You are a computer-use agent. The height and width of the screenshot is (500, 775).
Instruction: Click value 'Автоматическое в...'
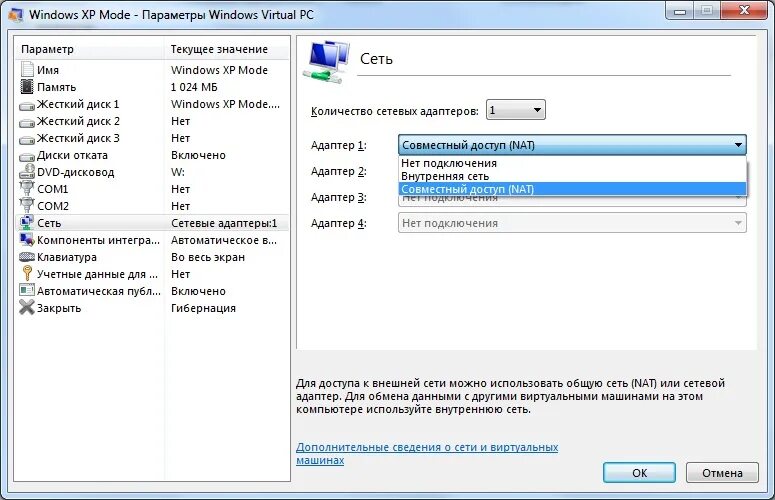point(224,240)
